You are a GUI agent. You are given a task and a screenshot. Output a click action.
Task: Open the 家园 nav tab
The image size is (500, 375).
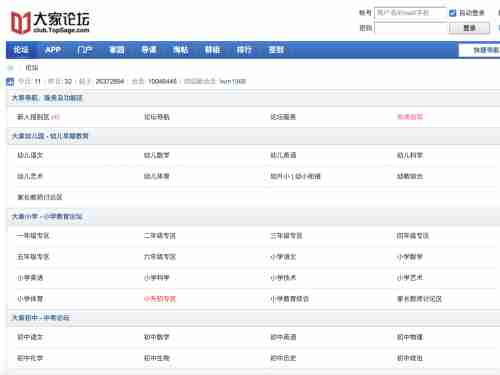[x=117, y=50]
